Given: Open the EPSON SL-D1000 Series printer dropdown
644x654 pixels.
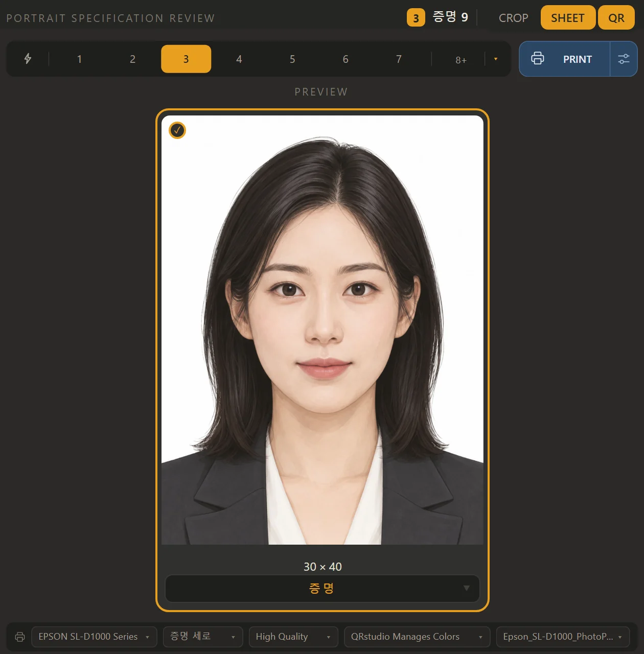Looking at the screenshot, I should [x=94, y=637].
